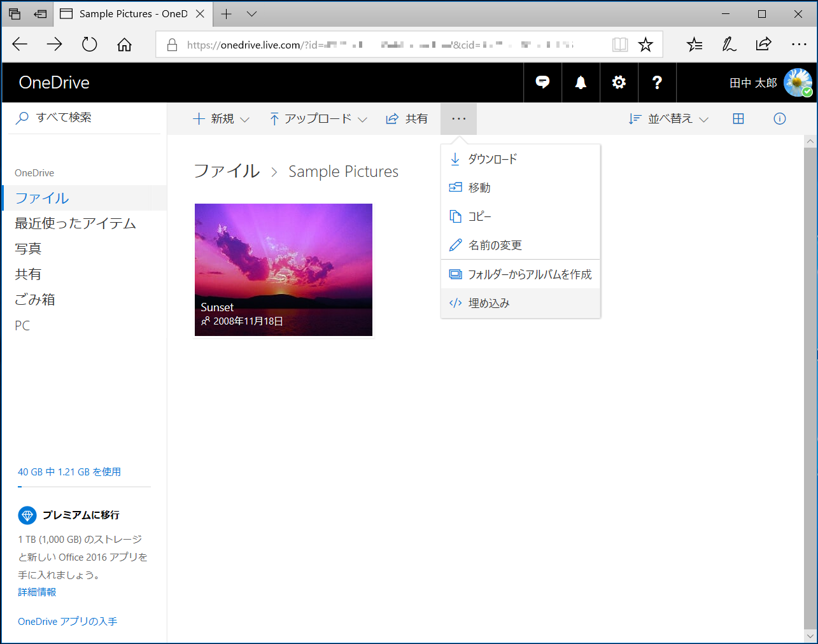Toggle reading view in the address bar
The image size is (818, 644).
[619, 44]
